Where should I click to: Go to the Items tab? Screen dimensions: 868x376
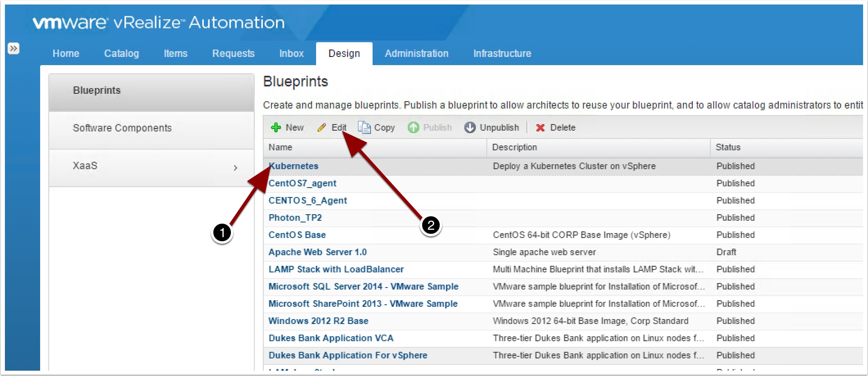pos(176,54)
